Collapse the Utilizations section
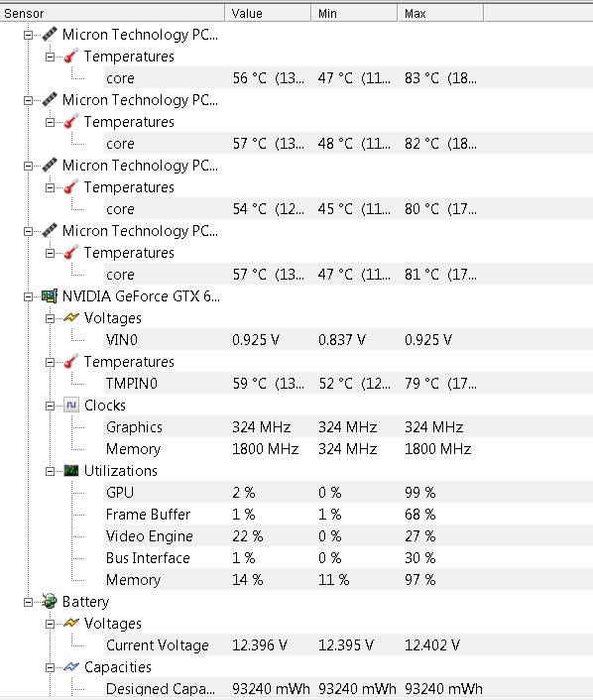This screenshot has height=700, width=593. [50, 471]
